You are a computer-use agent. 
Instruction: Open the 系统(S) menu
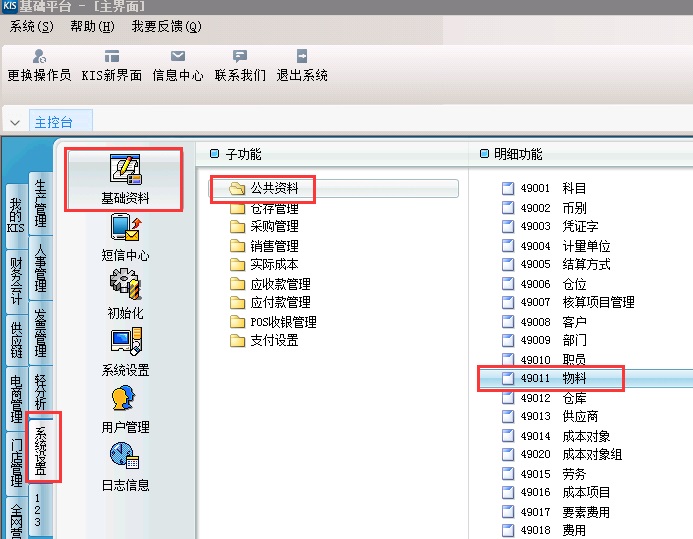click(x=32, y=27)
